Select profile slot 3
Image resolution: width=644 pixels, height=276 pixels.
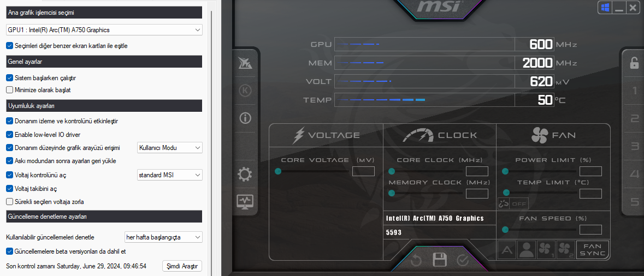point(635,146)
